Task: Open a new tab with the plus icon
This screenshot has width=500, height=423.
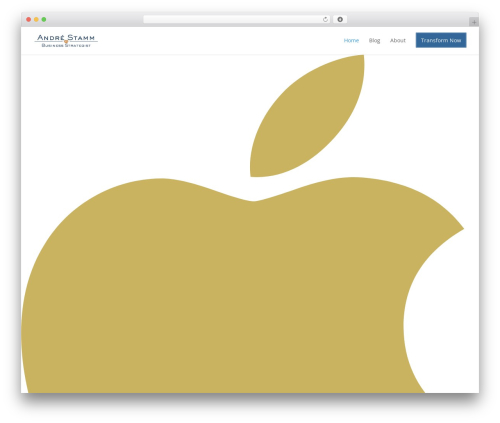Action: (x=474, y=22)
